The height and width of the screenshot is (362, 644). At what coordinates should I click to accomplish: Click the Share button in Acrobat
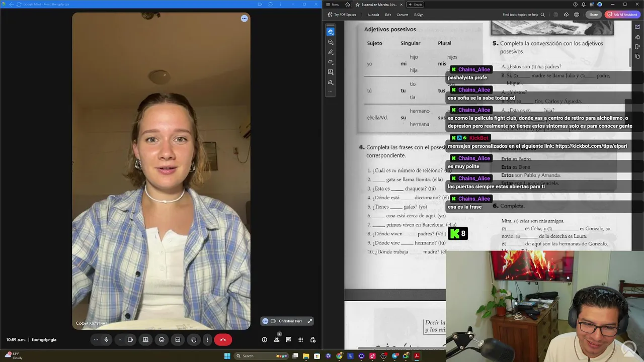[594, 15]
